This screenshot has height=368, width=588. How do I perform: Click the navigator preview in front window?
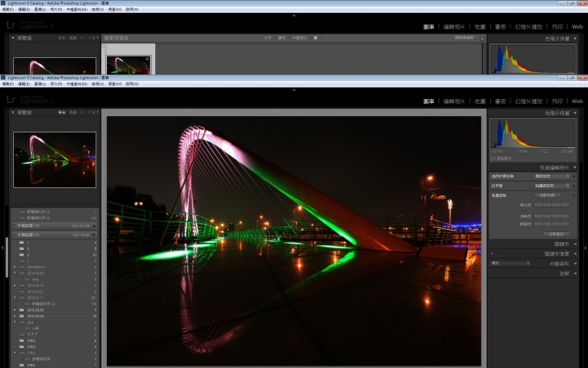pyautogui.click(x=55, y=159)
